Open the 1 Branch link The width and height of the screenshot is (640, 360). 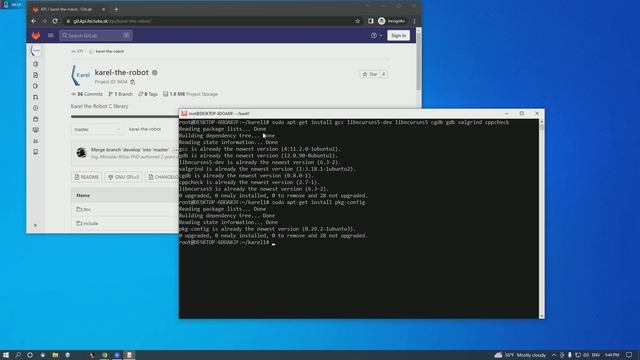point(120,94)
